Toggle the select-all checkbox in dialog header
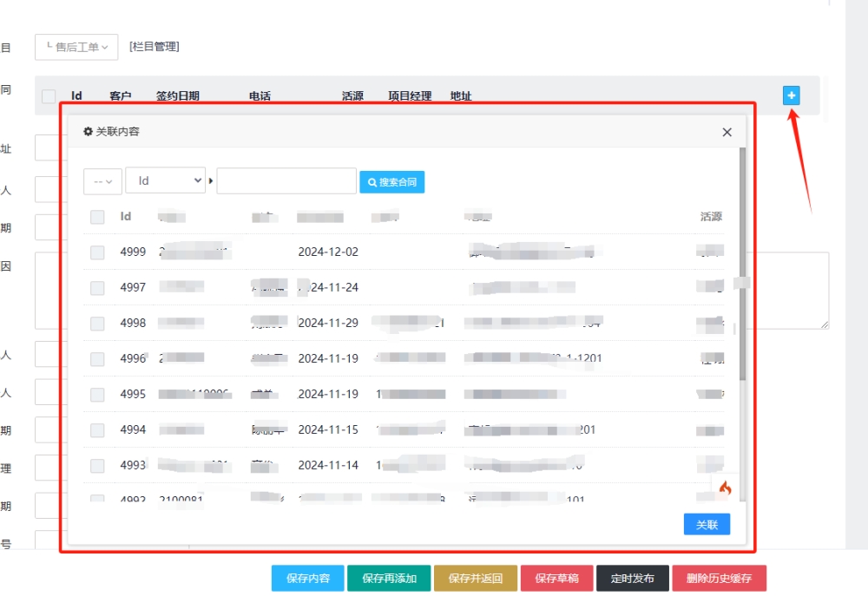868x596 pixels. 97,217
